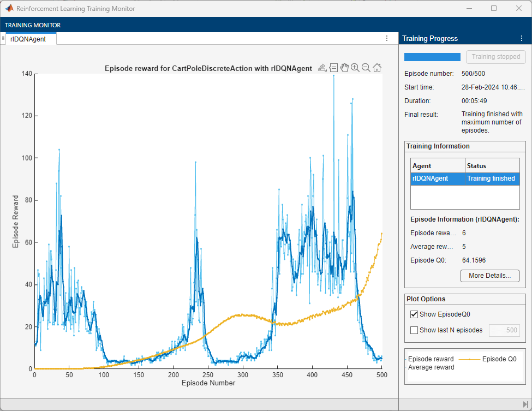
Task: Enable the data tips tool
Action: [333, 68]
